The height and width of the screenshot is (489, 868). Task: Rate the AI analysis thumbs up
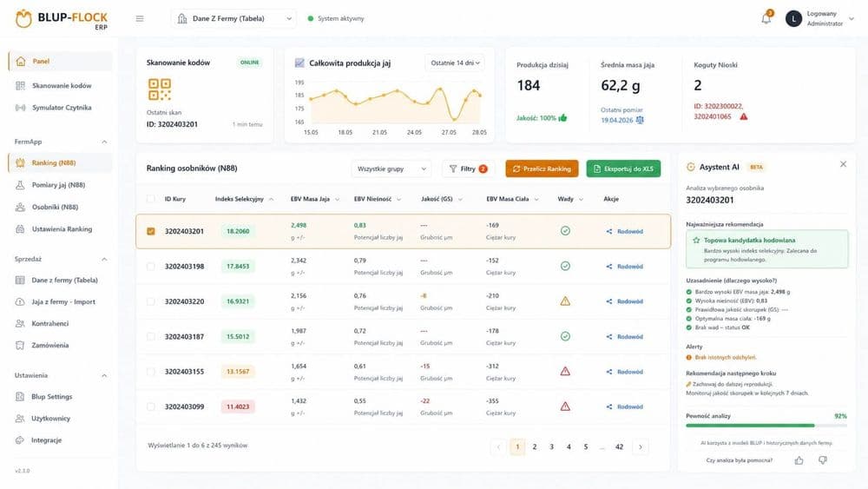799,460
